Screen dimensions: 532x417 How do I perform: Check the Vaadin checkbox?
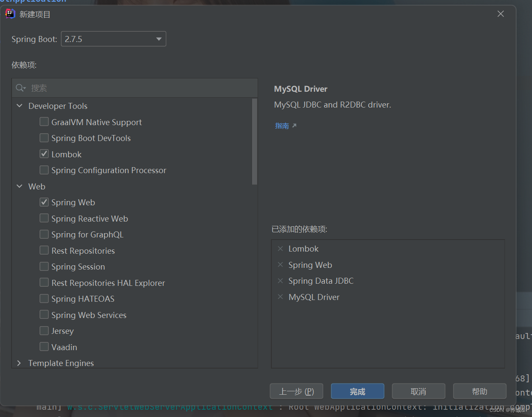(x=44, y=346)
